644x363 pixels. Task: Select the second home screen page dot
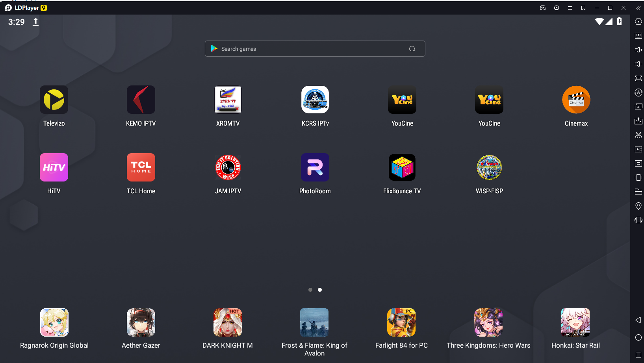(320, 290)
